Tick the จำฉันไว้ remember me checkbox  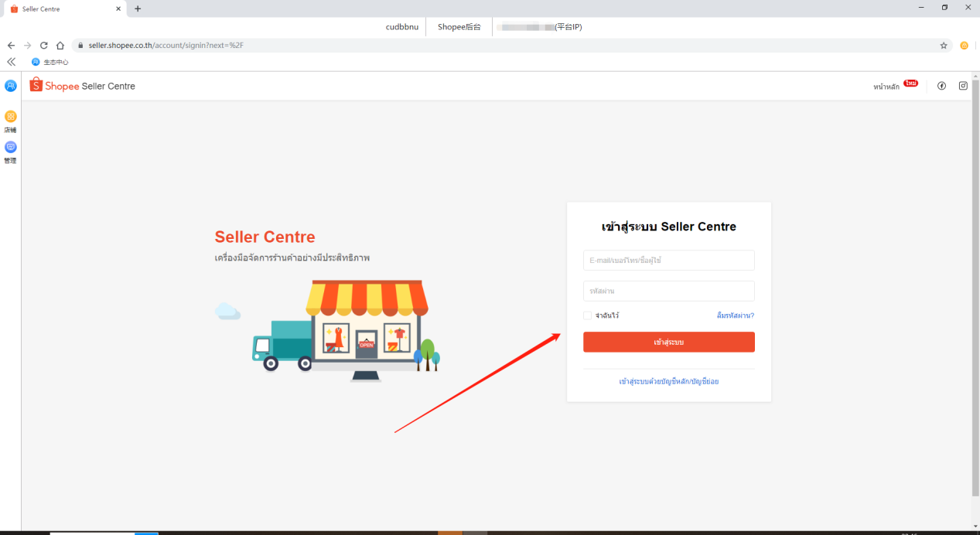coord(588,315)
